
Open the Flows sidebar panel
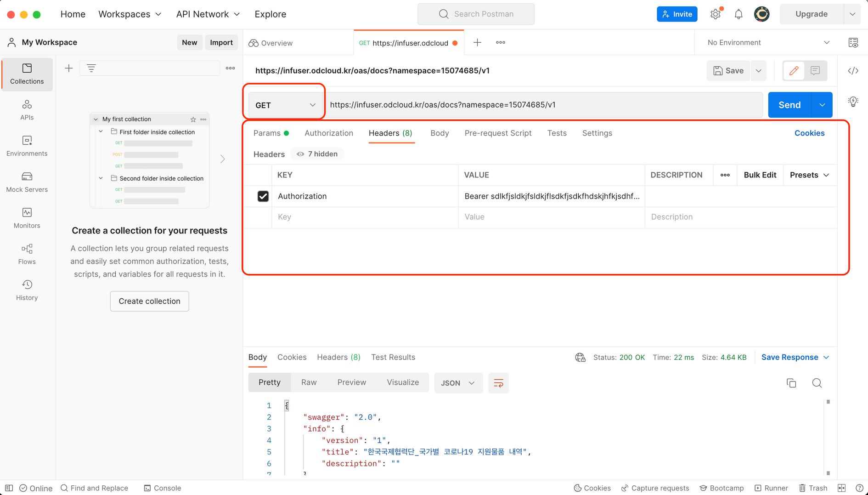tap(27, 254)
